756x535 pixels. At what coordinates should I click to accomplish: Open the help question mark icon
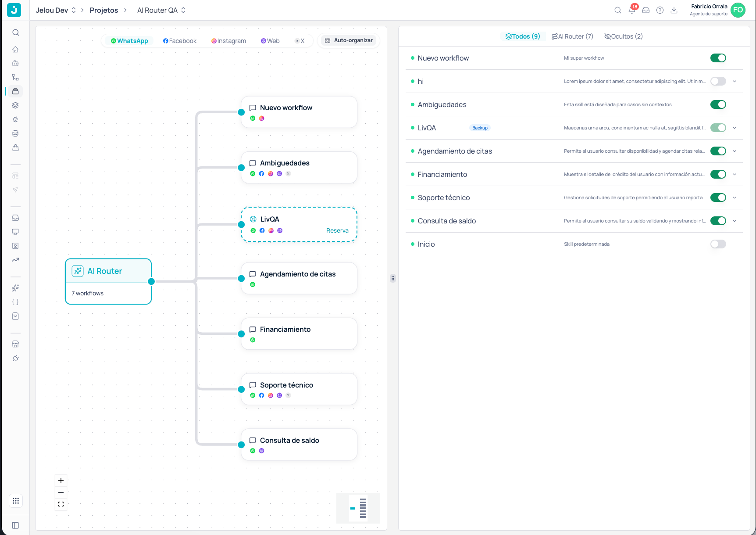660,10
